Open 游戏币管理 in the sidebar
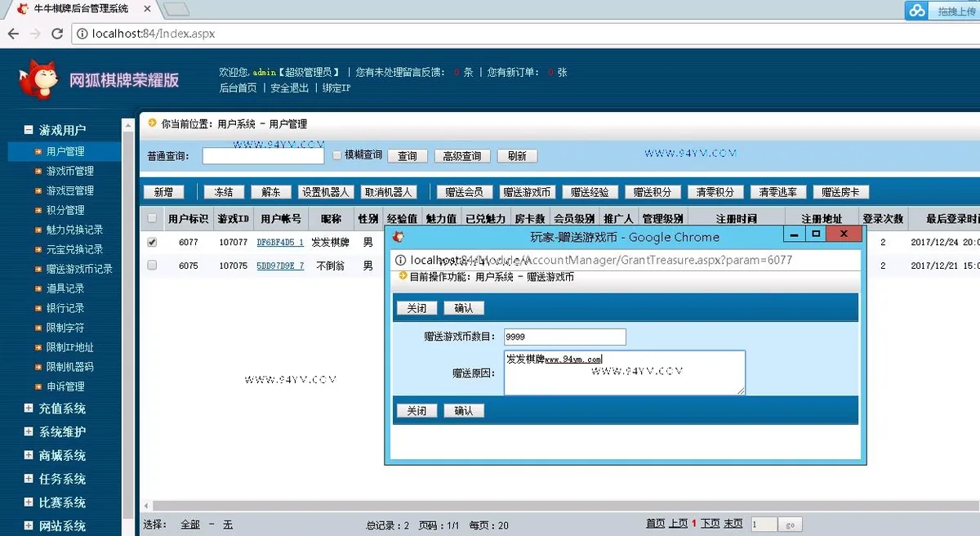The image size is (980, 536). (x=69, y=171)
